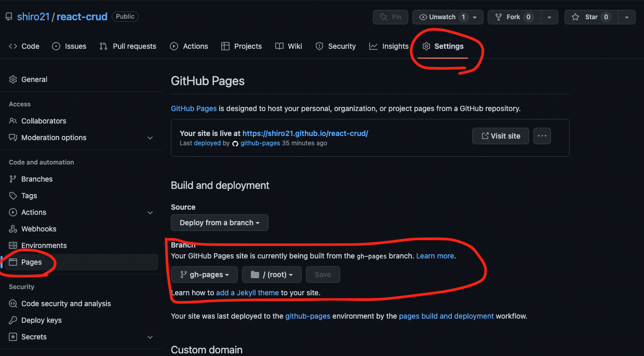Open the / (root) folder selector

click(272, 275)
